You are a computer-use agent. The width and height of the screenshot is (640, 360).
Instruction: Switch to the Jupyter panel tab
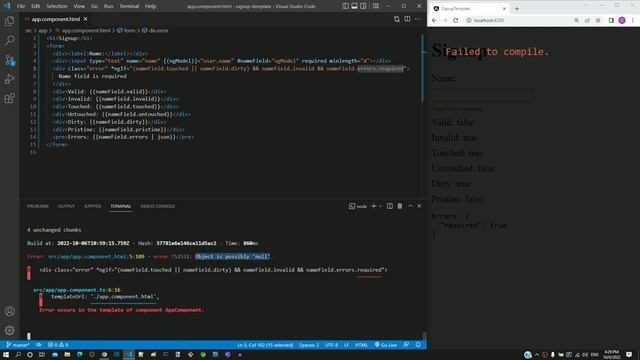(93, 206)
